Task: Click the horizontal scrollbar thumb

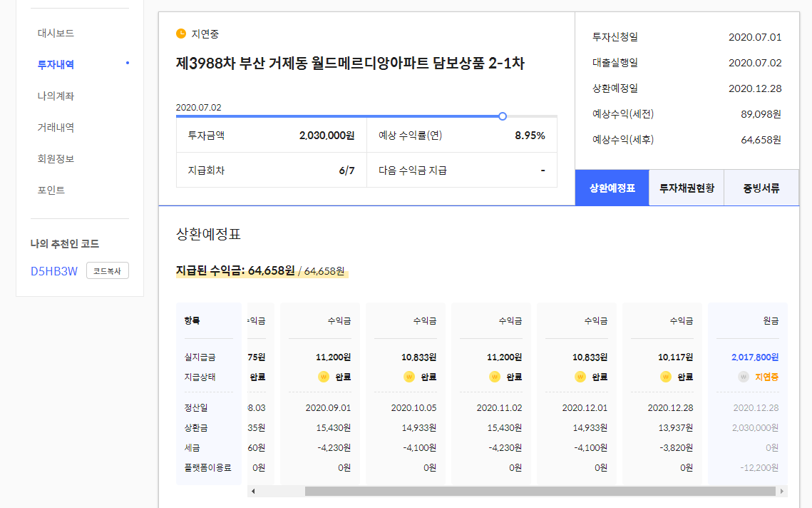Action: 540,491
